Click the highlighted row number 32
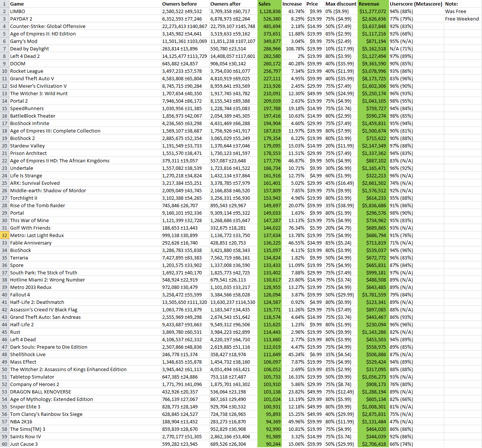482x448 pixels. point(4,235)
